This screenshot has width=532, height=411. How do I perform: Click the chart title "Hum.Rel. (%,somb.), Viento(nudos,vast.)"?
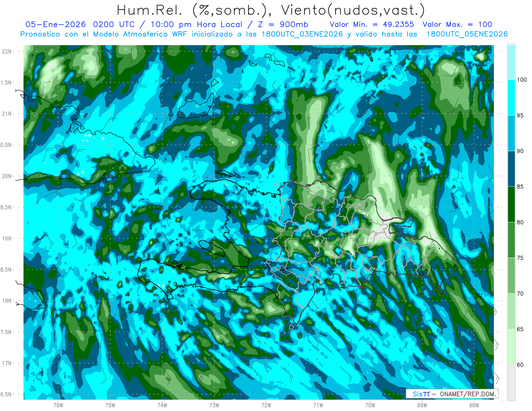[270, 10]
